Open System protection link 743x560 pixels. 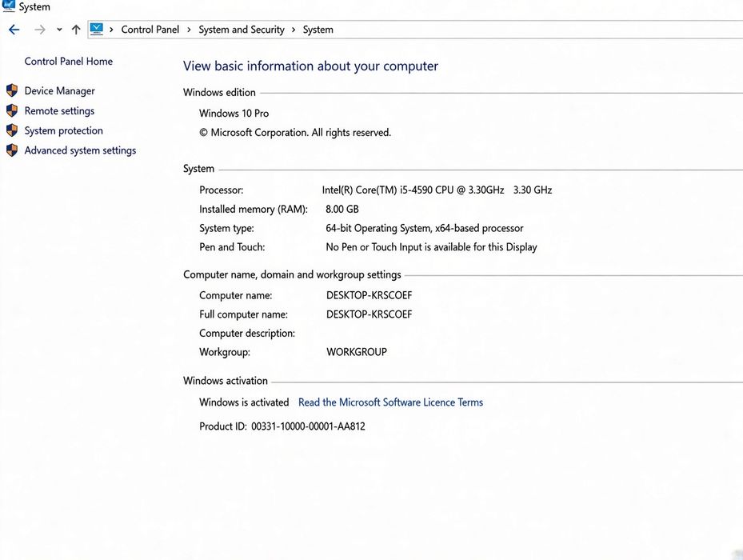click(x=64, y=130)
